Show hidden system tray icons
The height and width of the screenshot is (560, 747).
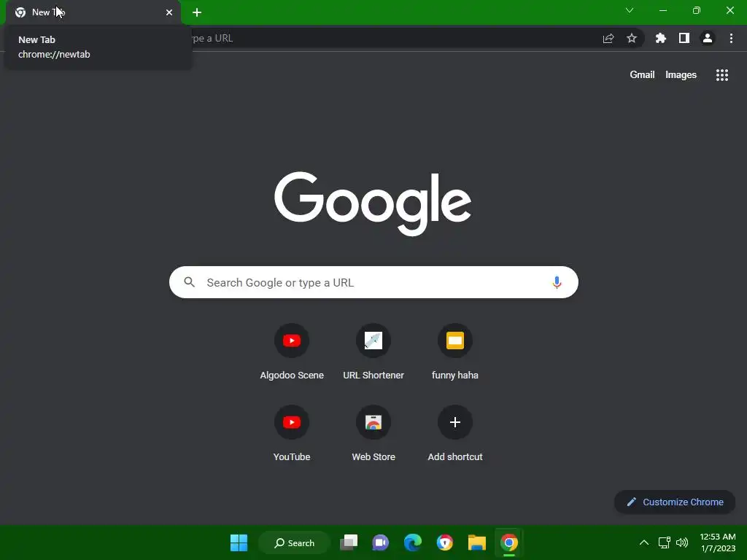(643, 542)
